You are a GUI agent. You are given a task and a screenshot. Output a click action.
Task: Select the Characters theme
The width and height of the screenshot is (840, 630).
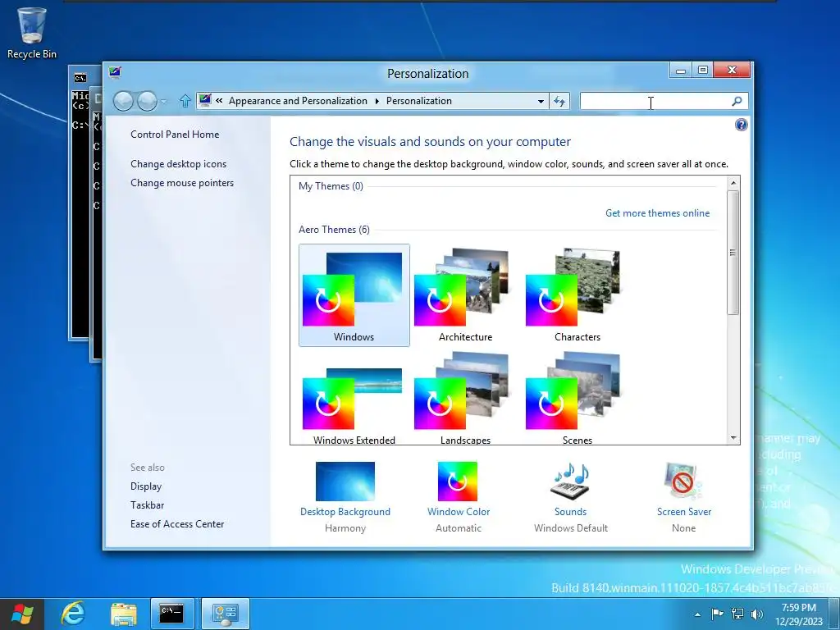coord(577,295)
